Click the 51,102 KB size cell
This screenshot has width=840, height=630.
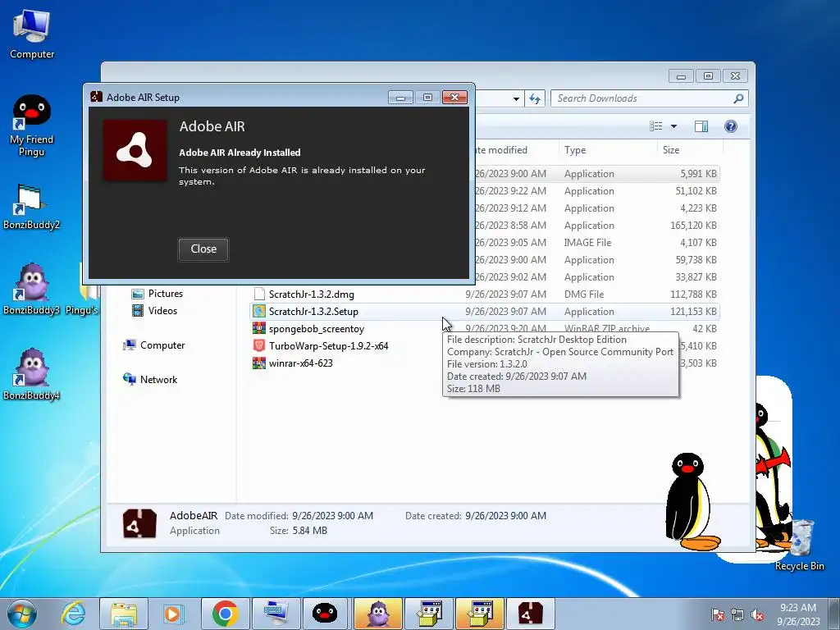(696, 191)
